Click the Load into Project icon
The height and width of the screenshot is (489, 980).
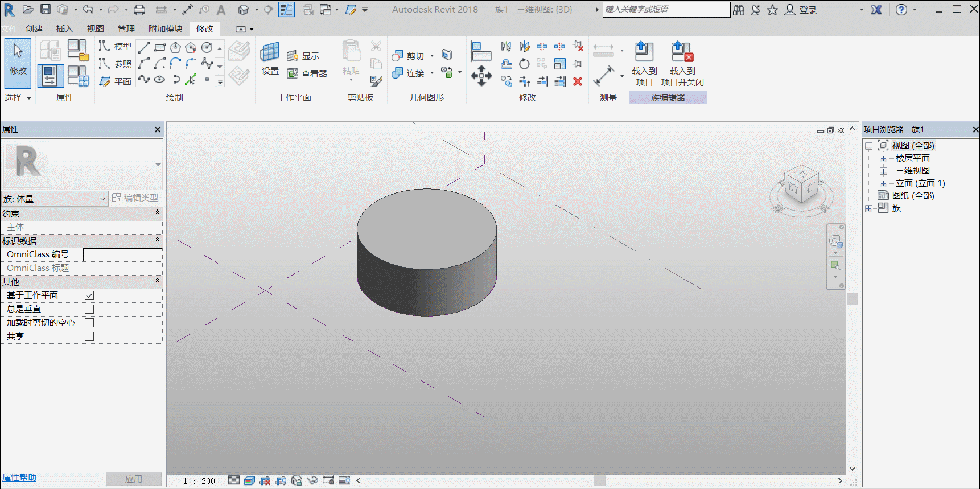click(x=644, y=51)
